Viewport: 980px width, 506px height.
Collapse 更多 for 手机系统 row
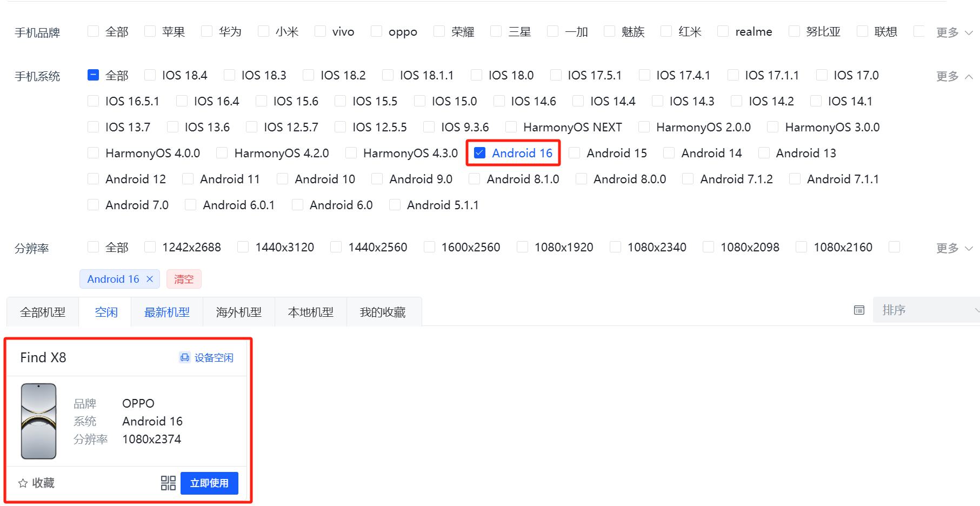point(955,76)
